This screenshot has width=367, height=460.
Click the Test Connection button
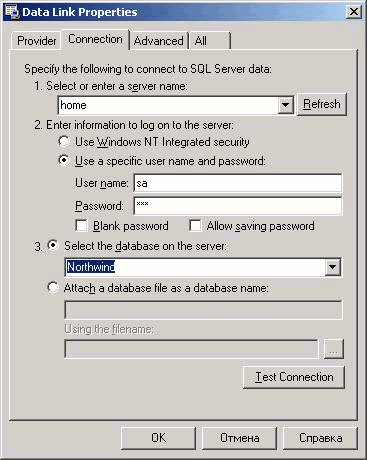click(294, 377)
